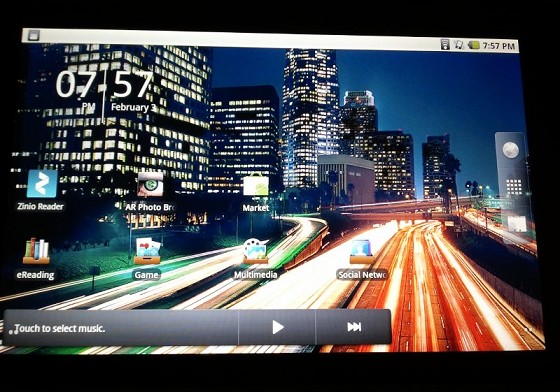The width and height of the screenshot is (560, 392).
Task: Tap the 7:57 PM status bar time
Action: click(x=499, y=46)
